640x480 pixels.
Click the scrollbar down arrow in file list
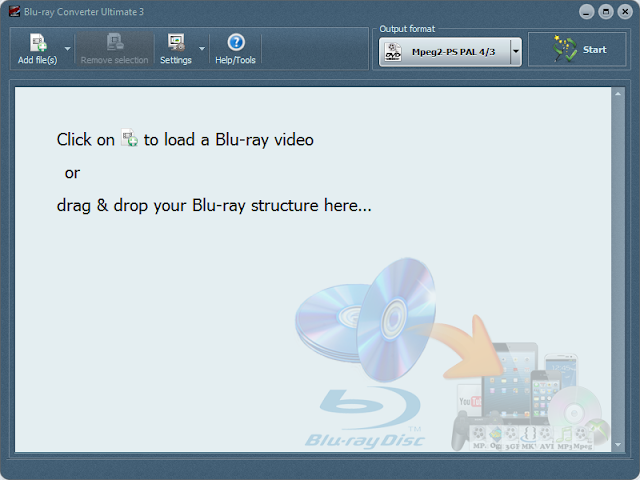pyautogui.click(x=618, y=445)
